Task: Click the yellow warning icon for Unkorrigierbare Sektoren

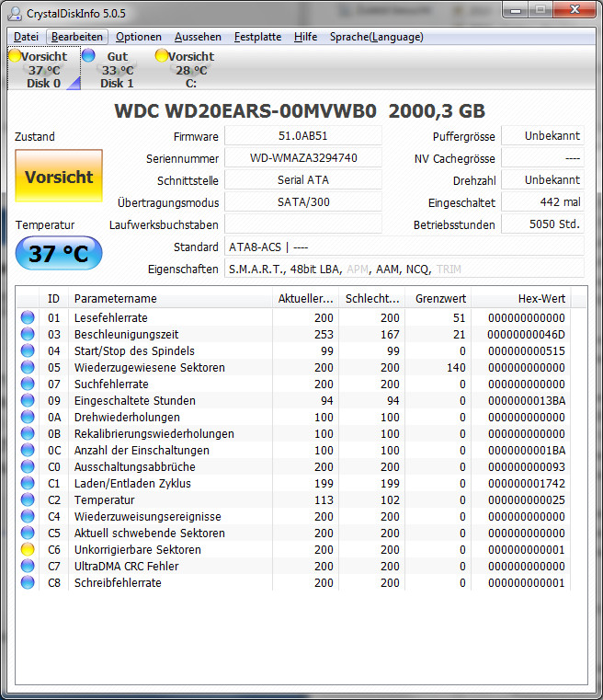Action: point(28,549)
